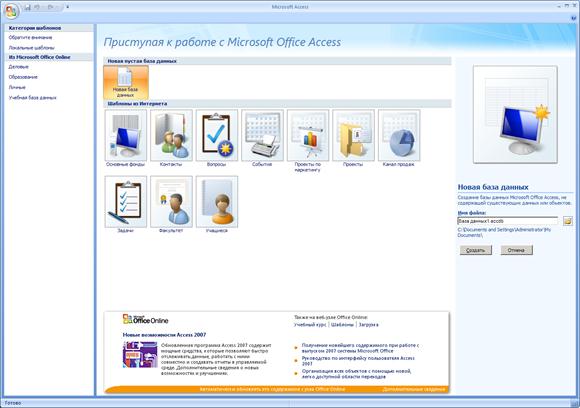Open the Office Button menu
This screenshot has height=408, width=580.
(11, 11)
